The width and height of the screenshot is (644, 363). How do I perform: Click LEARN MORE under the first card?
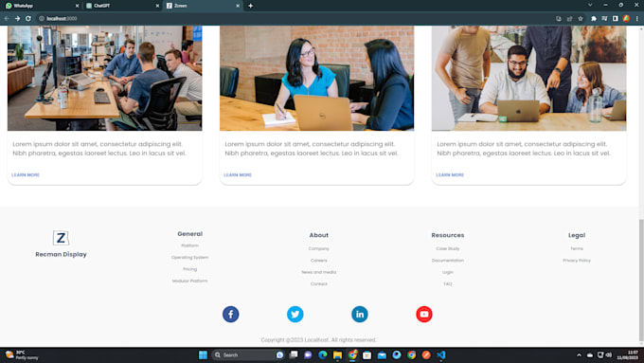(x=26, y=174)
